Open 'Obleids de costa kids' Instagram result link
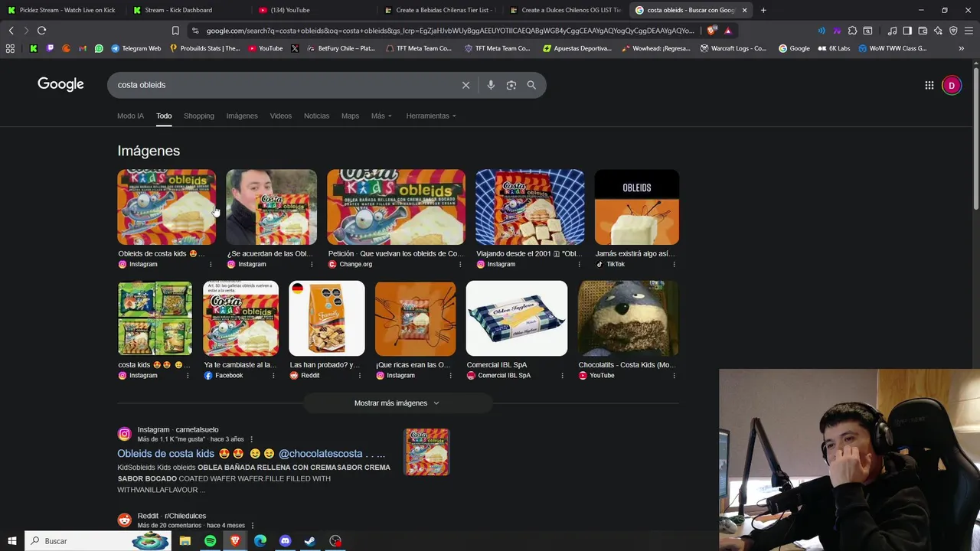The width and height of the screenshot is (980, 551). (x=250, y=454)
